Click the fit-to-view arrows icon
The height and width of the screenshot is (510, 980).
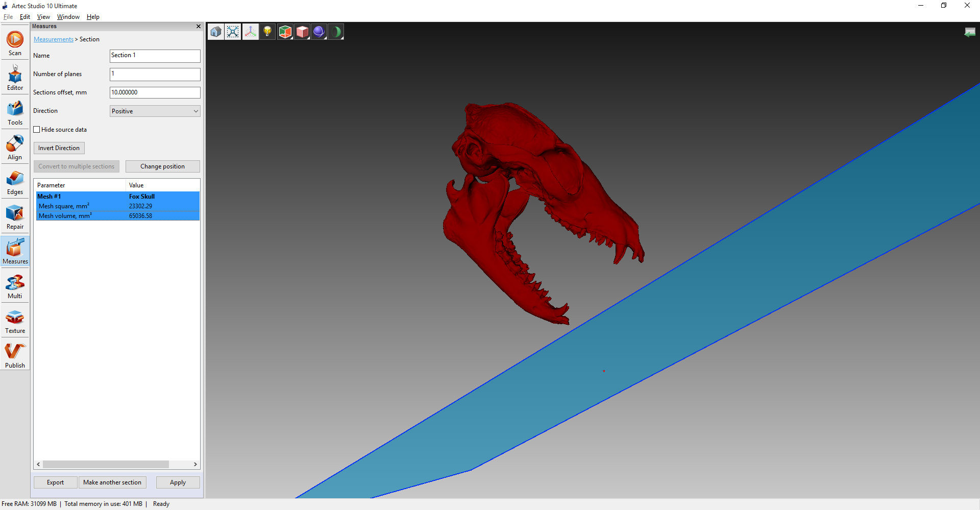[233, 32]
